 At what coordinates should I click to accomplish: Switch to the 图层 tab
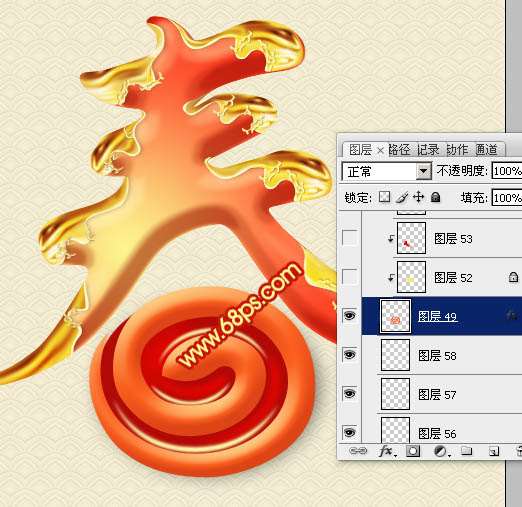[x=360, y=150]
